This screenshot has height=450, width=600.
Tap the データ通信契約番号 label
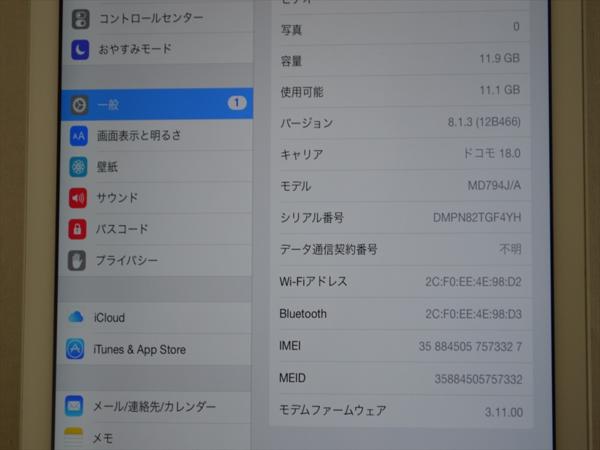point(329,249)
